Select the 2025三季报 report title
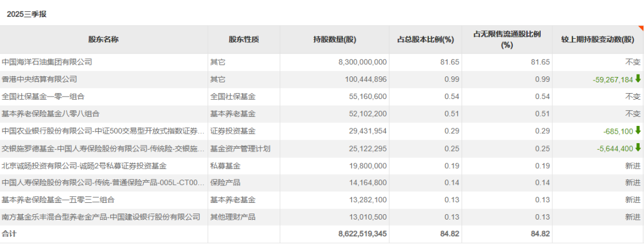The height and width of the screenshot is (247, 644). point(26,14)
